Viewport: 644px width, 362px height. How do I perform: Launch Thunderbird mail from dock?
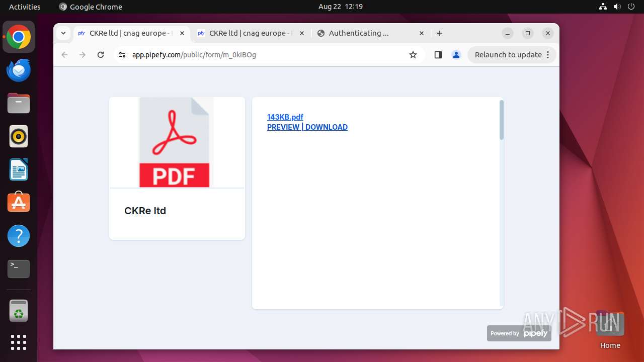[19, 70]
